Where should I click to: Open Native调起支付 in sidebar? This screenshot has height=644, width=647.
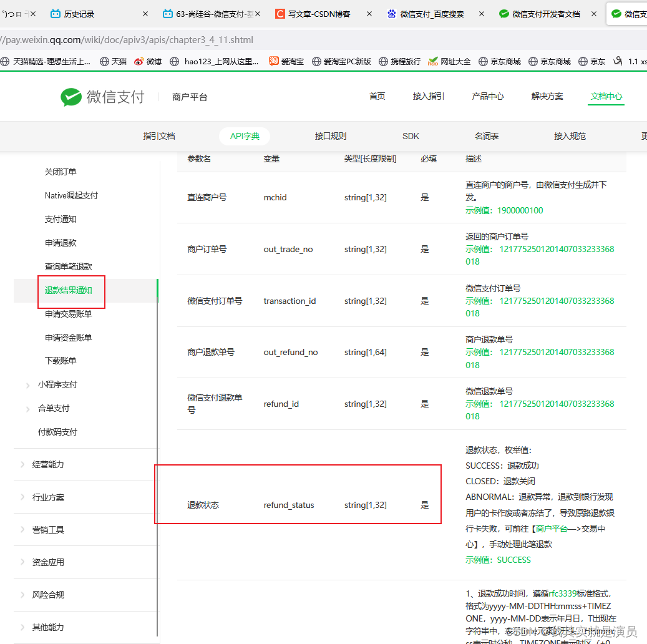[x=71, y=196]
